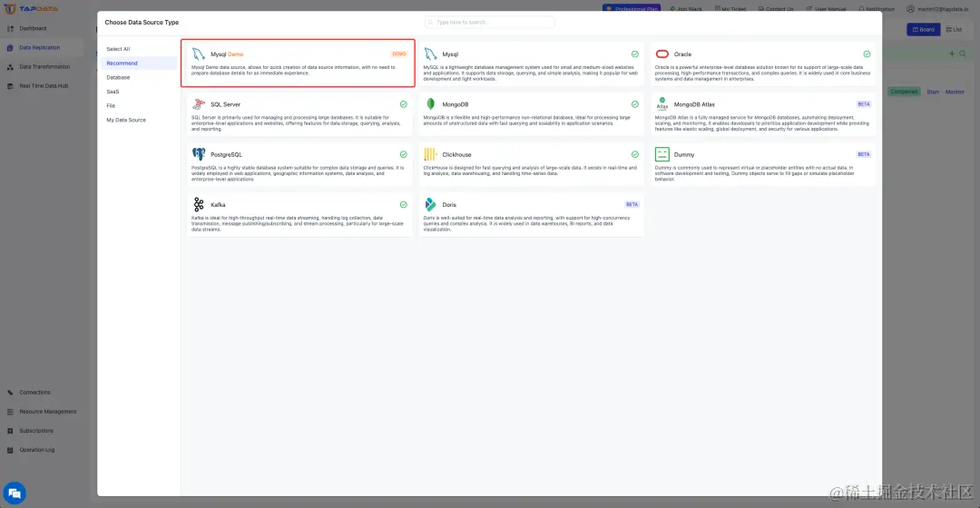This screenshot has width=980, height=508.
Task: Click the MongoDB Atlas logo icon
Action: coord(661,103)
